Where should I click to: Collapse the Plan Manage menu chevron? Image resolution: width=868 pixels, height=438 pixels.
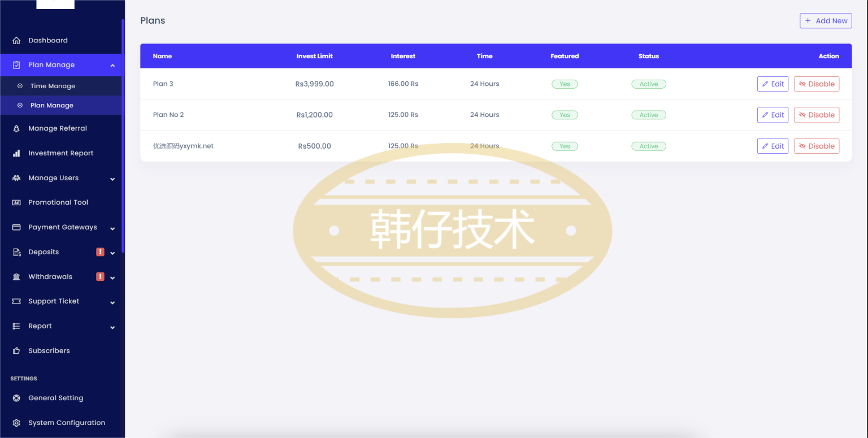112,66
